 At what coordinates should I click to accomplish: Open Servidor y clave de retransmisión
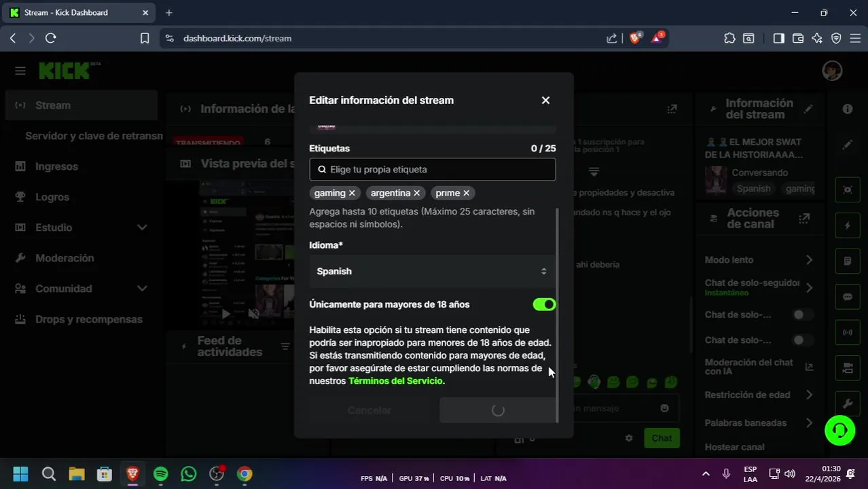pos(94,136)
